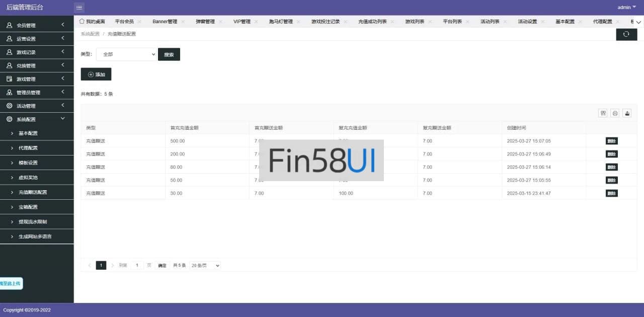Image resolution: width=644 pixels, height=317 pixels.
Task: Click the home icon on 我的桌面 tab
Action: 82,21
